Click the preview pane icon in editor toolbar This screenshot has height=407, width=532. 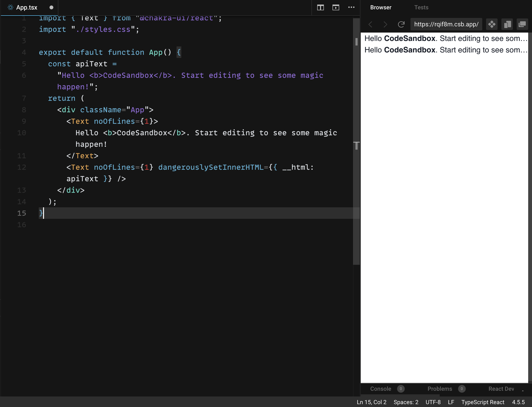click(x=336, y=7)
